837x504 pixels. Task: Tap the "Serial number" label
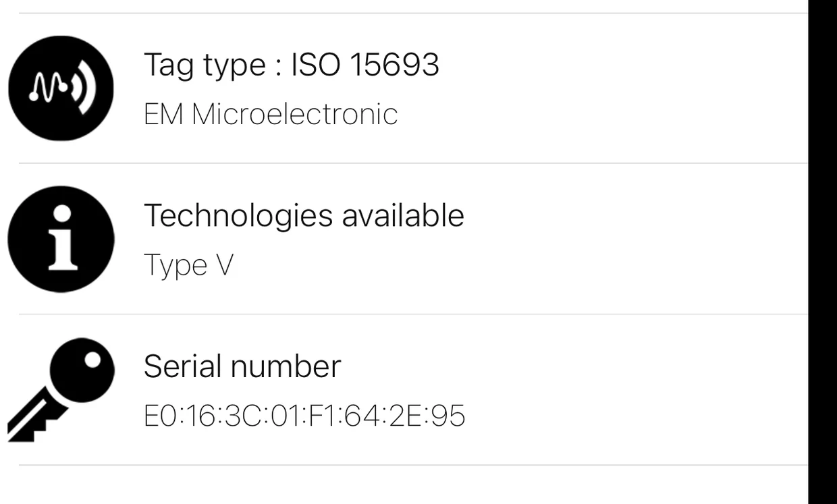click(x=242, y=366)
